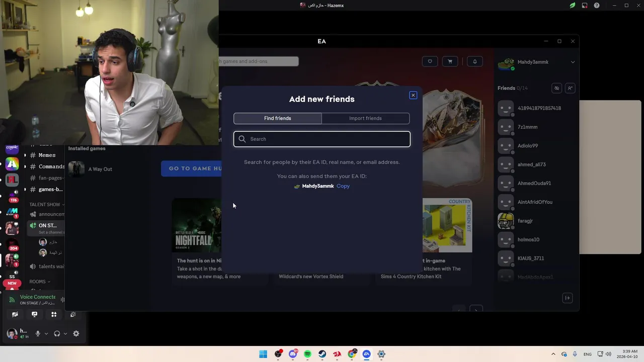This screenshot has width=644, height=362.
Task: Select the ON STAGE voice channel
Action: coord(46,228)
